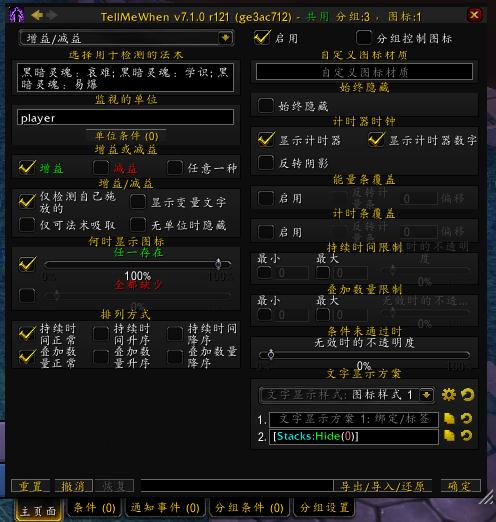Click the 重置 reset button
Image resolution: width=496 pixels, height=522 pixels.
click(30, 486)
